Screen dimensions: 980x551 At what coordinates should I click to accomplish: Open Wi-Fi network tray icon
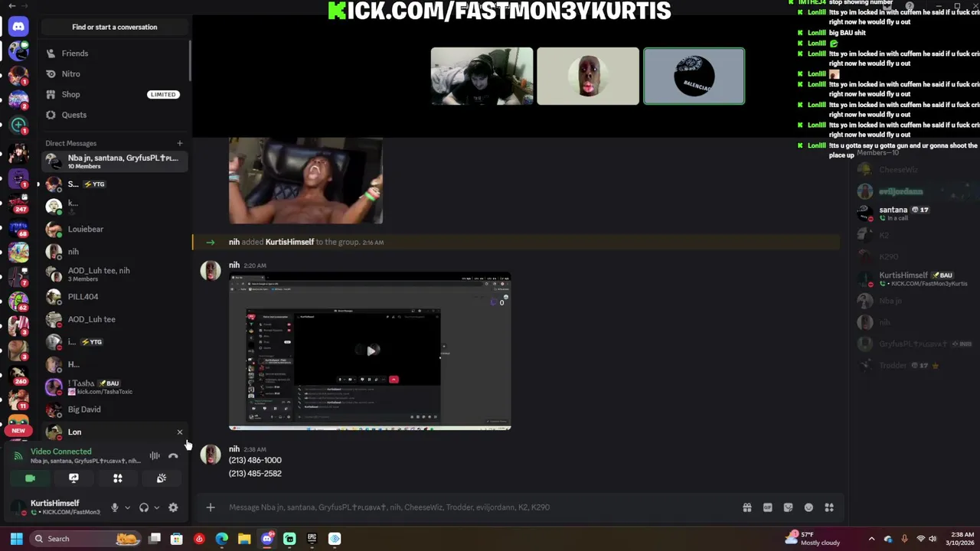(921, 539)
